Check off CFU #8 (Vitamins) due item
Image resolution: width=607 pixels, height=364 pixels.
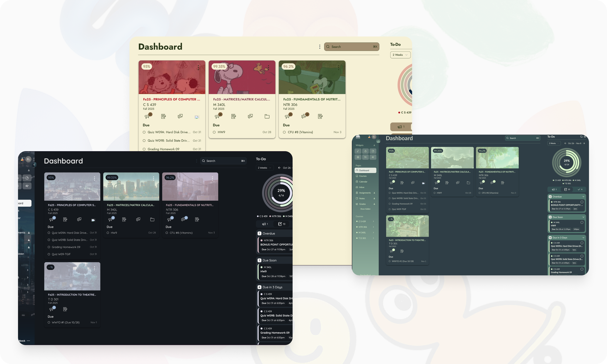[x=285, y=132]
